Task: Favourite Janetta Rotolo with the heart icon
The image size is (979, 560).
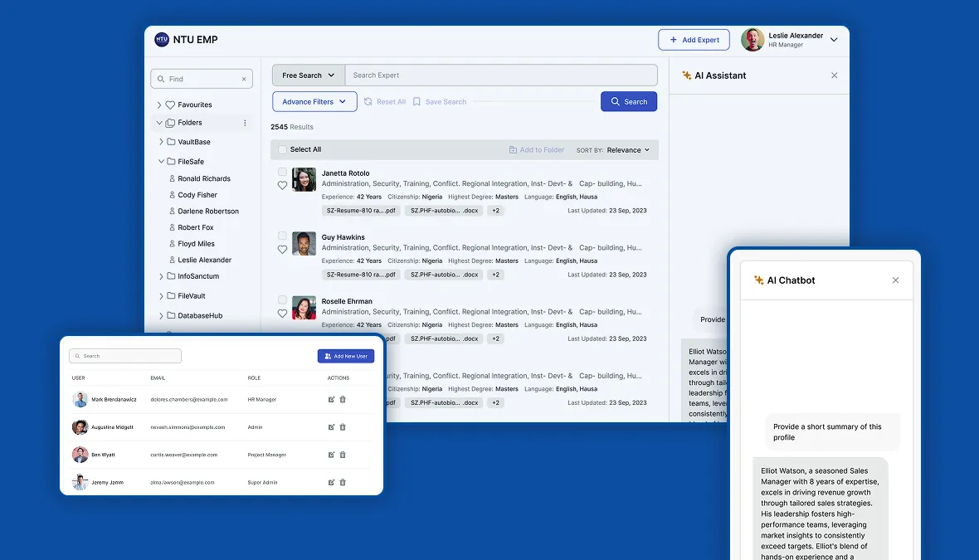Action: [282, 185]
